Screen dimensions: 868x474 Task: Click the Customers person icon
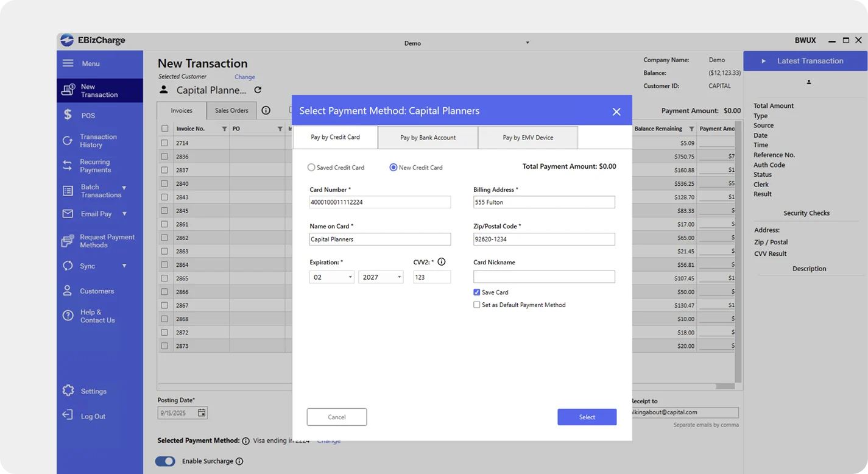pos(68,291)
